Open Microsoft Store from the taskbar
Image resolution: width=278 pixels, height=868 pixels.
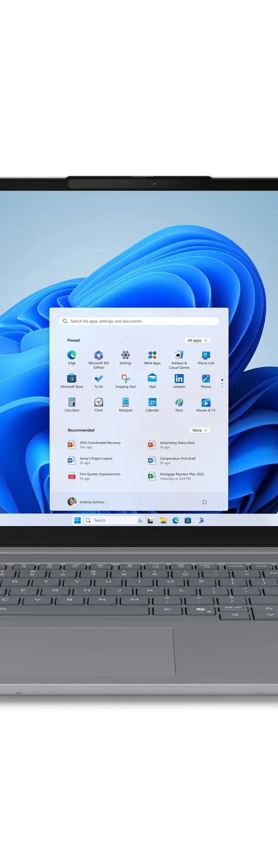[x=188, y=520]
